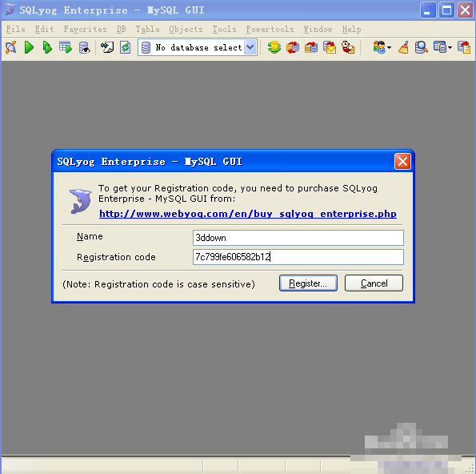Minimize the SQLyog Enterprise main window

(428, 10)
